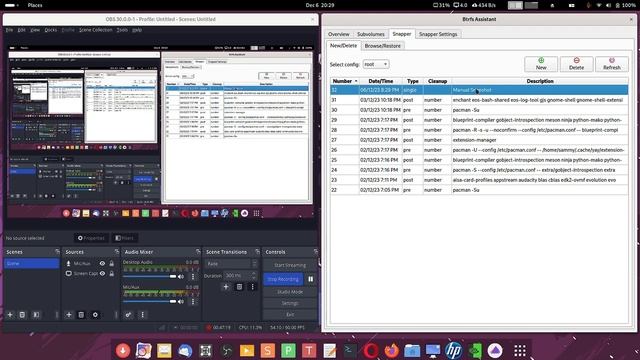Select snapshot 22 pacman -Su row
Screen dimensions: 640x360
click(x=479, y=190)
